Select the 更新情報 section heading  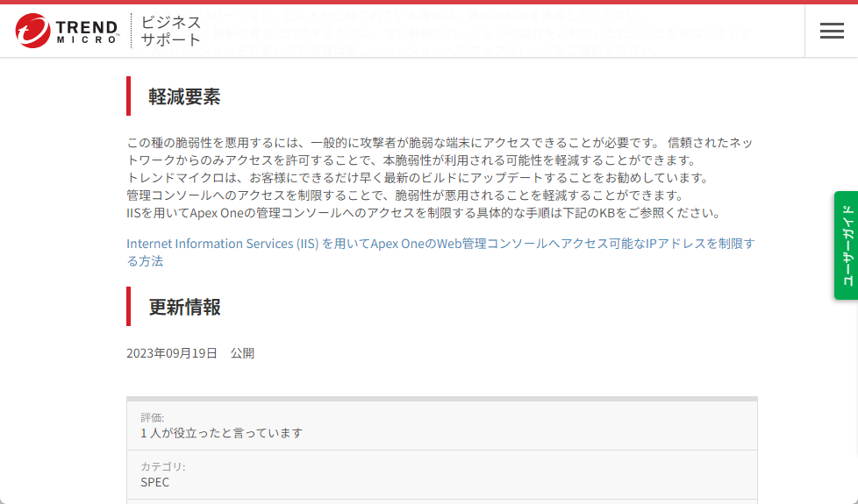(x=184, y=307)
